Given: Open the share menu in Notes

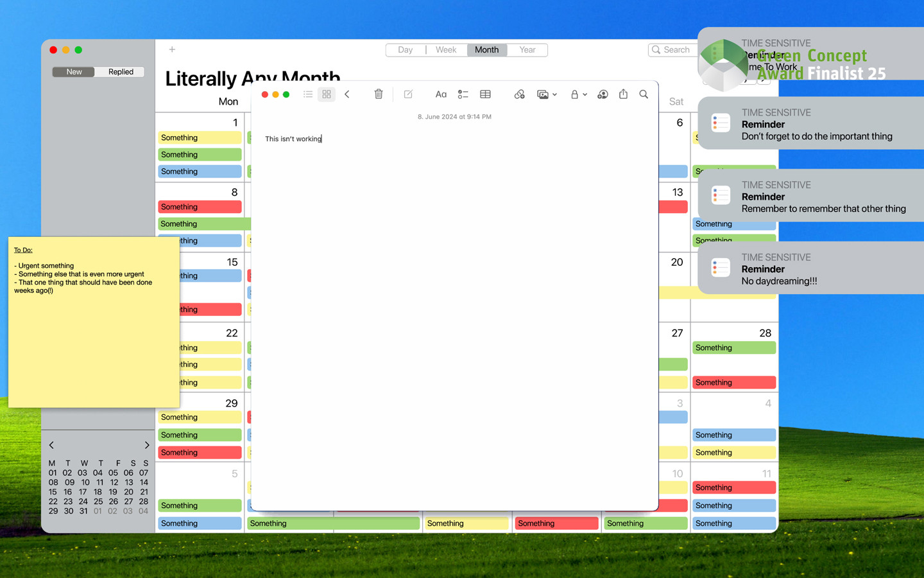Looking at the screenshot, I should click(x=623, y=94).
